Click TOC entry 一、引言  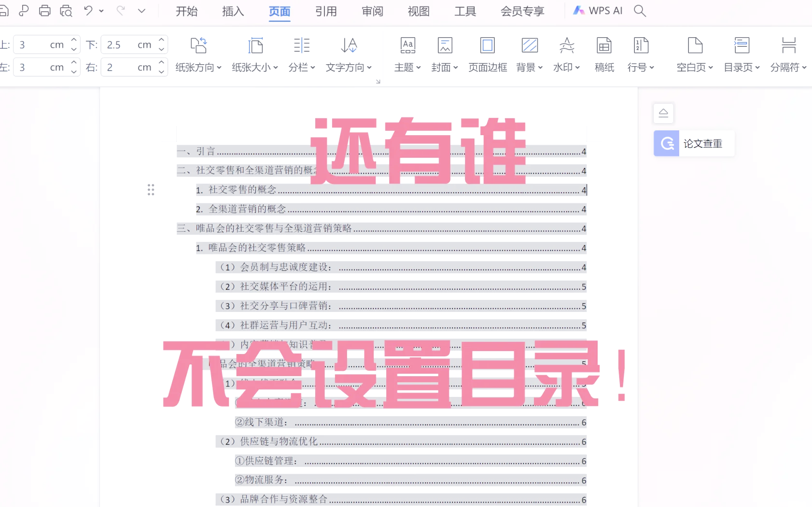(381, 151)
